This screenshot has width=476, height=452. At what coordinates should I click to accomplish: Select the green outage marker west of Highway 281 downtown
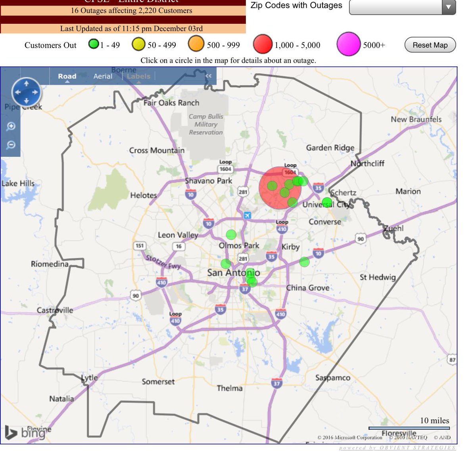[x=226, y=264]
